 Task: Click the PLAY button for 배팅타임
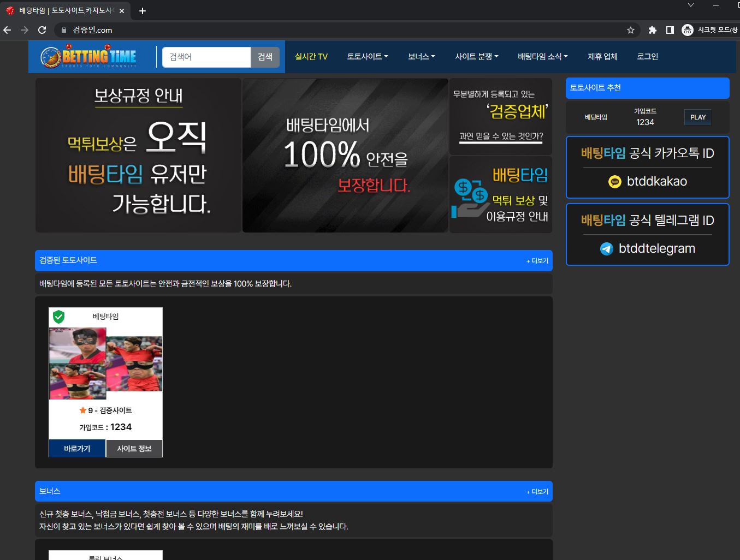click(698, 117)
